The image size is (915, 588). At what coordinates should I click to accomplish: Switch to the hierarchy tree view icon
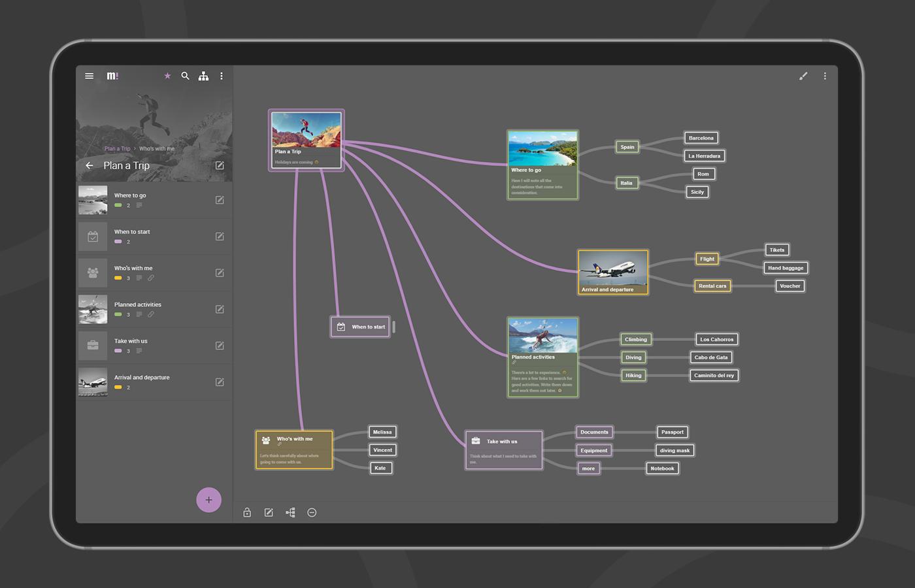tap(203, 76)
